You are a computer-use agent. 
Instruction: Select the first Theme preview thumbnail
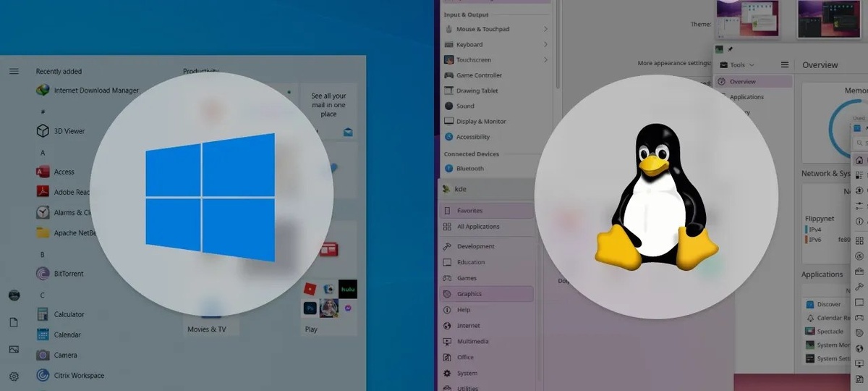pos(748,19)
